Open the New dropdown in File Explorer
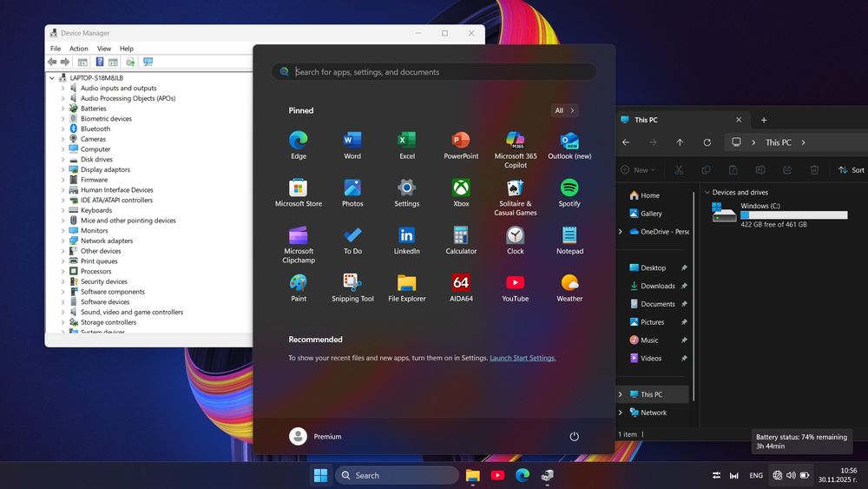The height and width of the screenshot is (489, 868). click(638, 170)
